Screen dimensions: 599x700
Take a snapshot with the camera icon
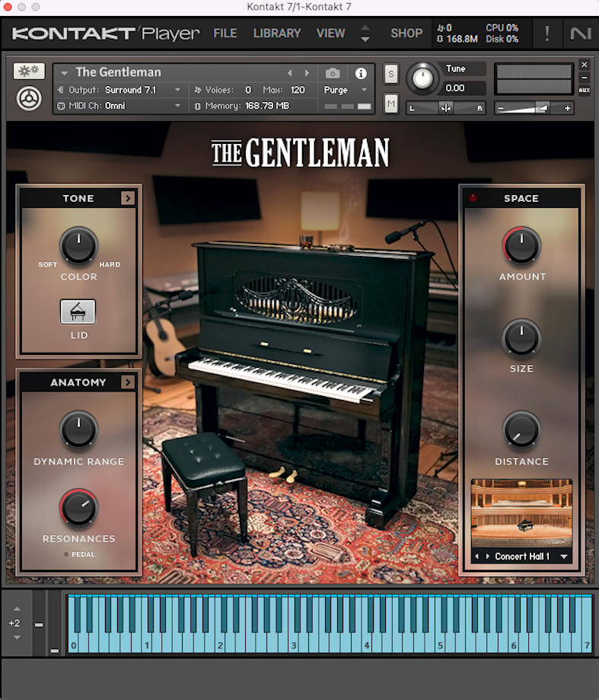click(x=333, y=73)
